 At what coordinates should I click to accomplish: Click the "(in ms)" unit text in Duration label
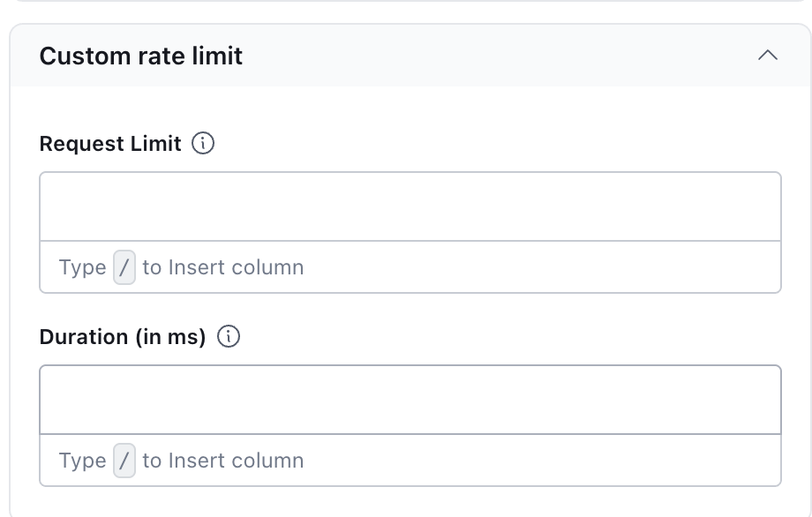tap(170, 337)
